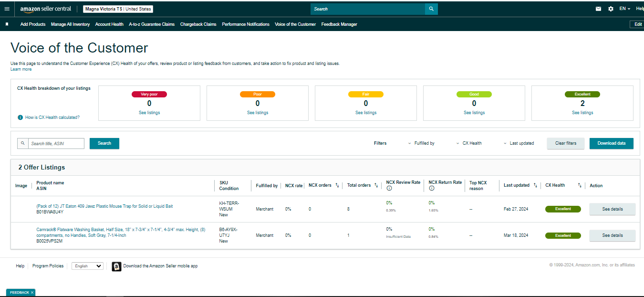Open A-to-z Guarantee Claims

[x=152, y=24]
